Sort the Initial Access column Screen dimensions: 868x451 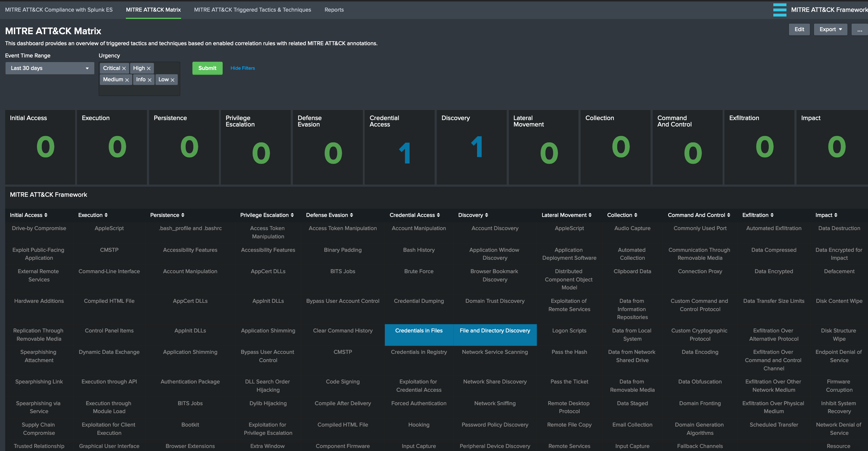pos(46,215)
